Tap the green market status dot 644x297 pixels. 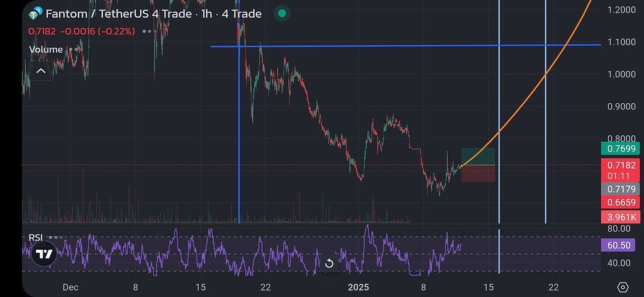(x=282, y=14)
